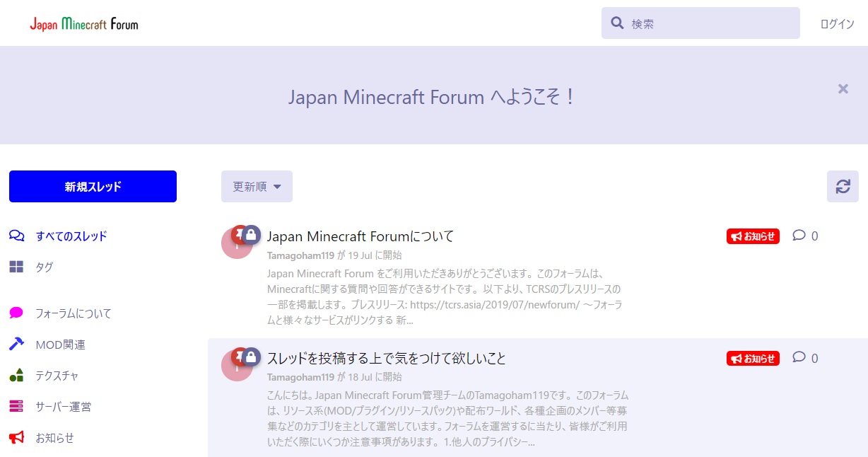
Task: Click the Japan Minecraft Forum logo
Action: click(x=84, y=23)
